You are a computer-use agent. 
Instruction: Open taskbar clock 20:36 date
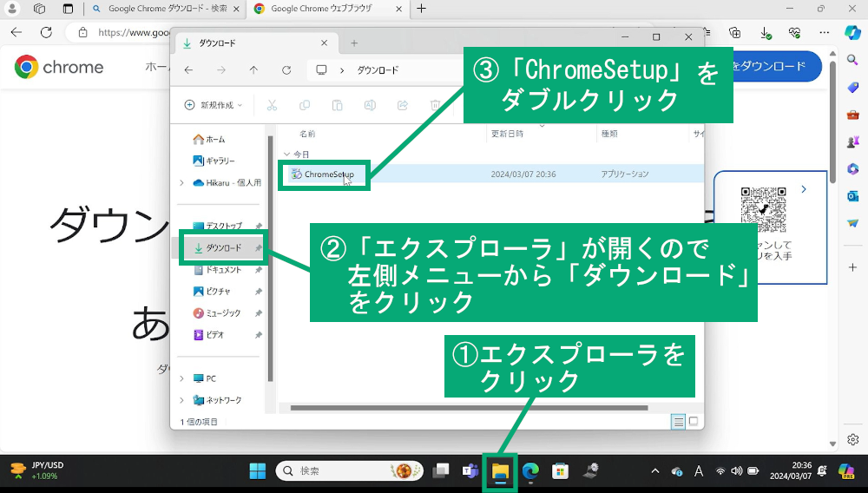click(791, 471)
